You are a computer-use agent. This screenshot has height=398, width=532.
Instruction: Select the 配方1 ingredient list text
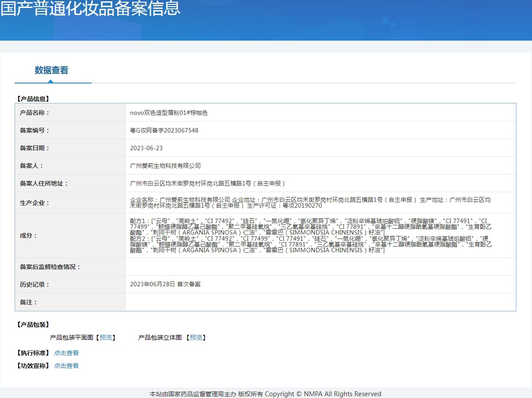click(310, 226)
